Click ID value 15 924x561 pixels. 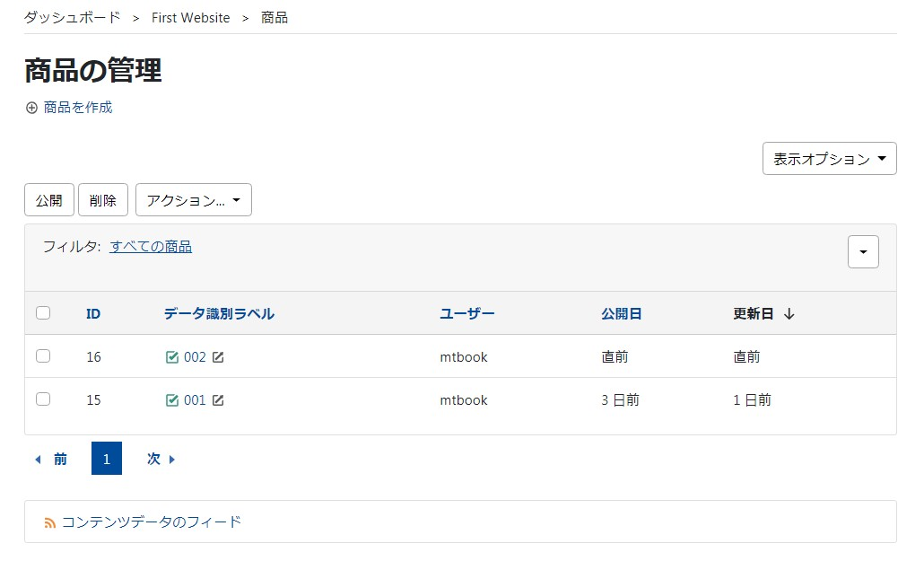tap(93, 400)
